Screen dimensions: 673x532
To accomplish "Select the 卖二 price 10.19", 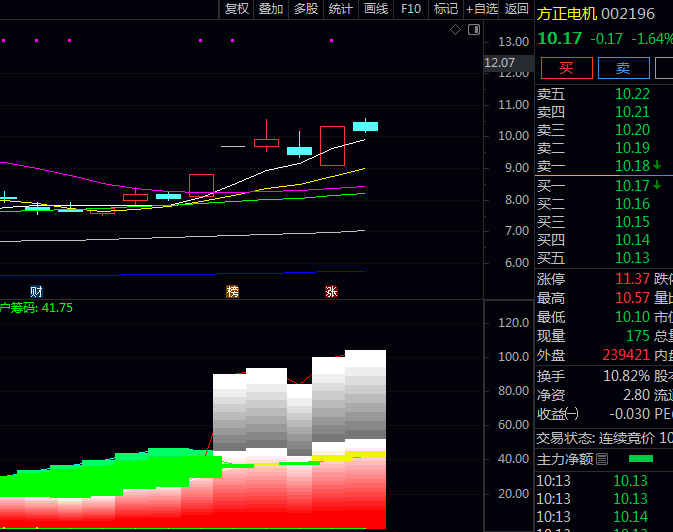I will pyautogui.click(x=632, y=148).
